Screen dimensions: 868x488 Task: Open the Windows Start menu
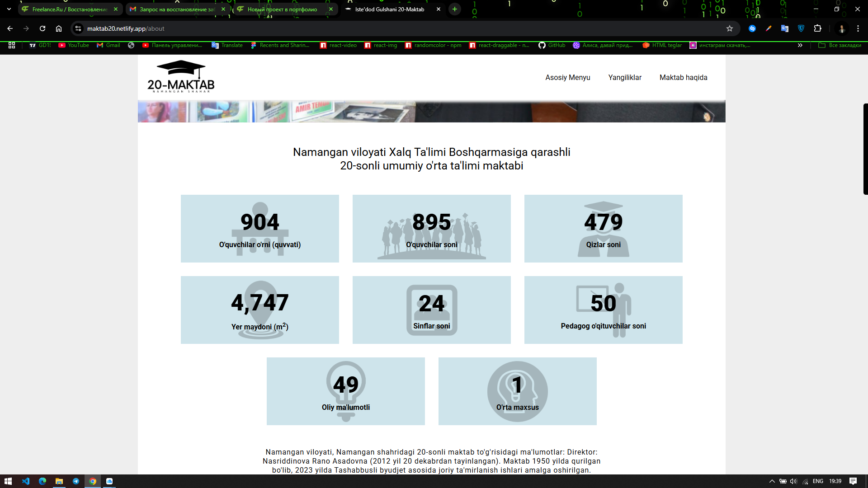pyautogui.click(x=8, y=481)
